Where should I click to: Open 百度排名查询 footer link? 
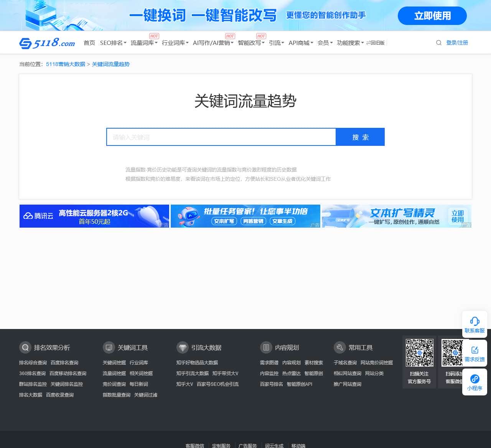click(x=64, y=363)
